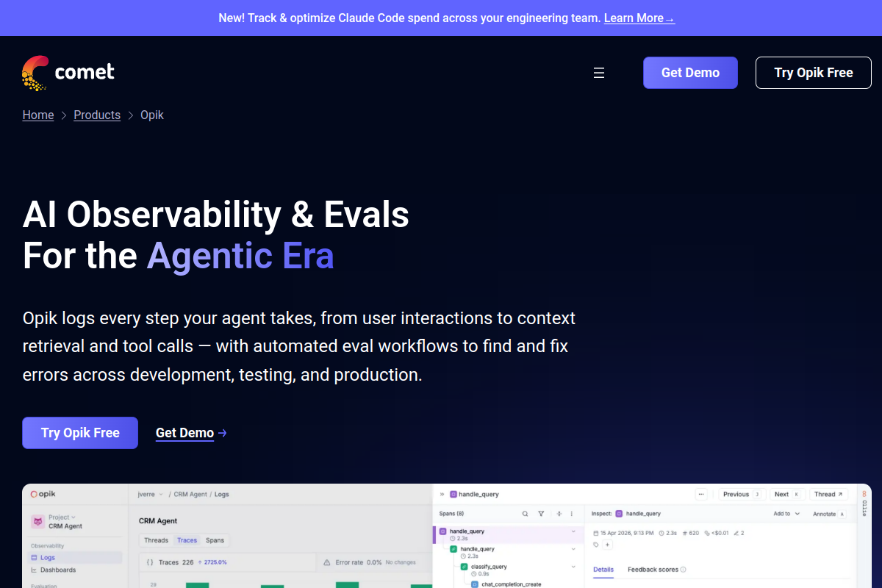Image resolution: width=882 pixels, height=588 pixels.
Task: Collapse the green handle_query child span
Action: pyautogui.click(x=573, y=549)
